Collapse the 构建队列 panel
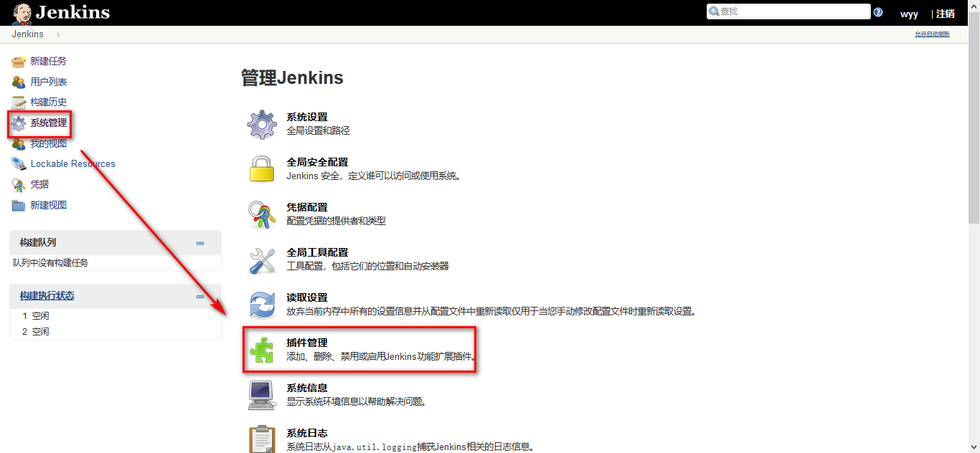Viewport: 980px width, 453px height. [x=200, y=243]
